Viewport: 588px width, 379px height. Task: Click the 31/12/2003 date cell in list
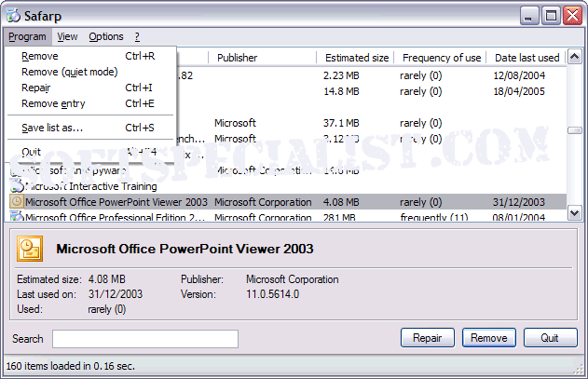click(519, 202)
